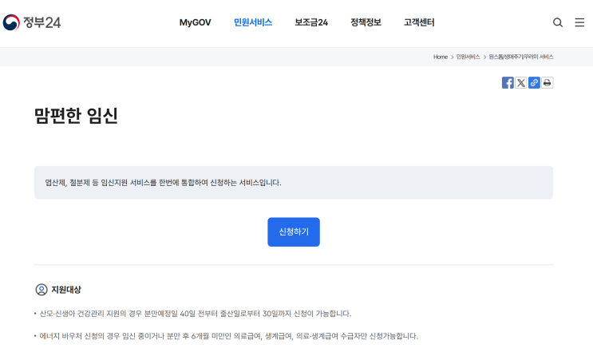The image size is (593, 364).
Task: Click the 에너지 바우처 신청 bullet text
Action: pos(229,336)
